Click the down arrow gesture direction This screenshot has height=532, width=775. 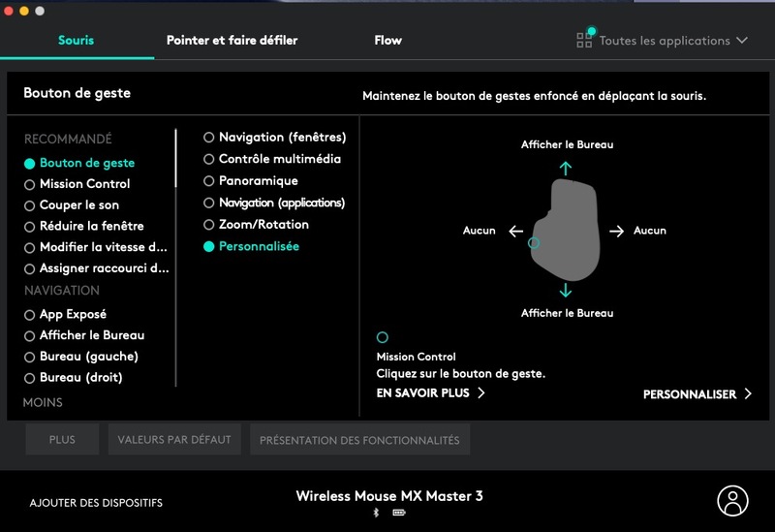point(566,290)
